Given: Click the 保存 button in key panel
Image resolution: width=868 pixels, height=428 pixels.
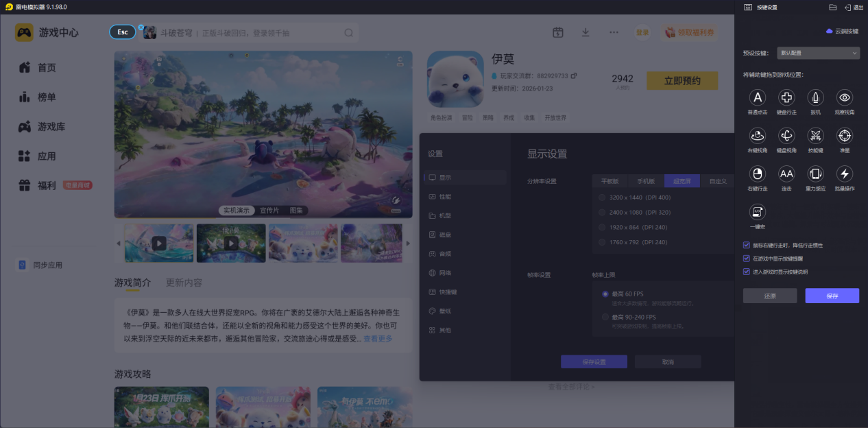Looking at the screenshot, I should pyautogui.click(x=832, y=296).
